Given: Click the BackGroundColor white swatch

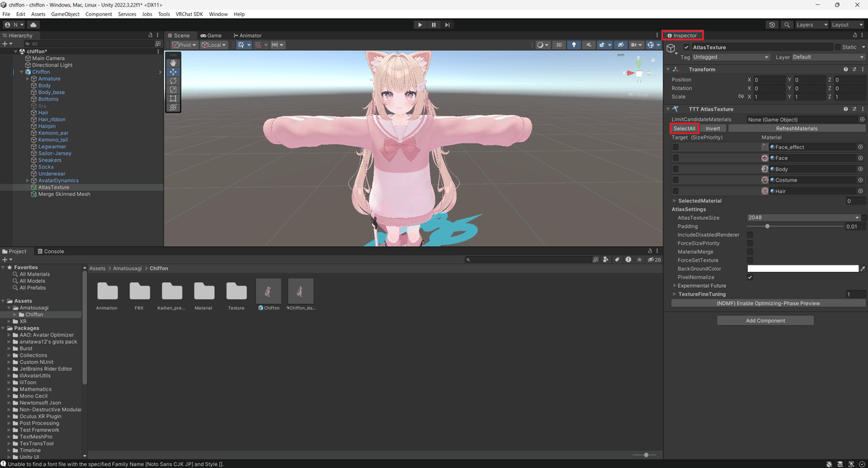Looking at the screenshot, I should (802, 269).
